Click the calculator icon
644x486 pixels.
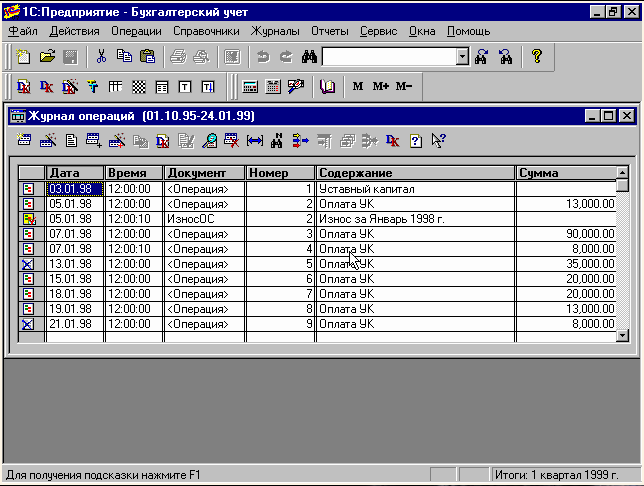[x=250, y=87]
